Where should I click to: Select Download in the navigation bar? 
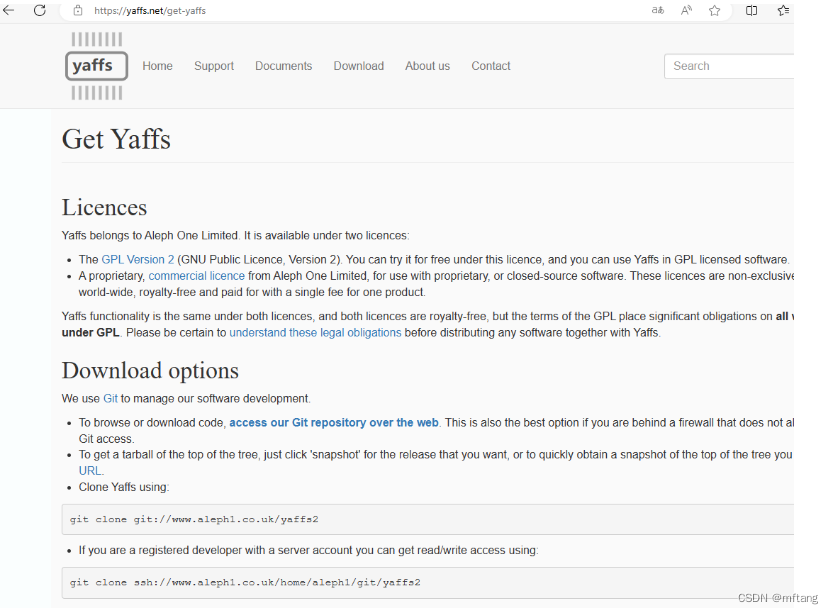coord(359,66)
